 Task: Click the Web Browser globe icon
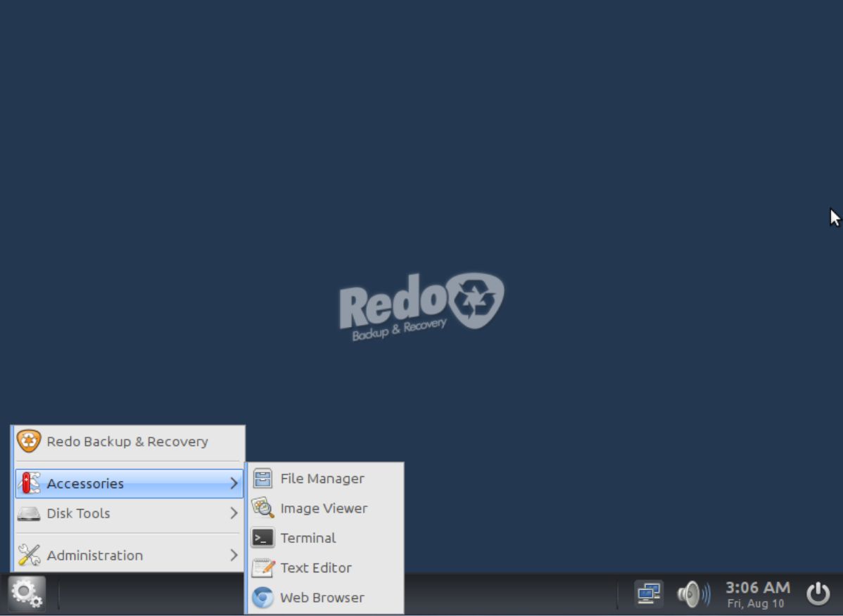(262, 598)
